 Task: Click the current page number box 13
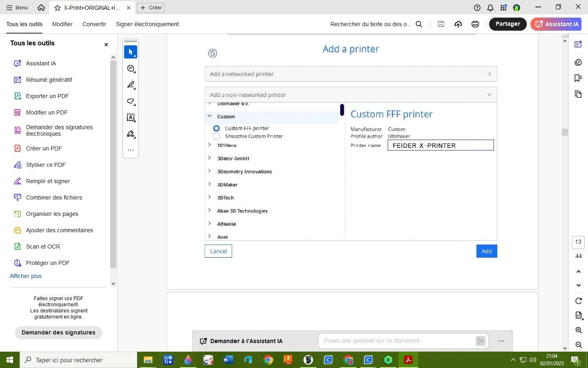[x=578, y=242]
